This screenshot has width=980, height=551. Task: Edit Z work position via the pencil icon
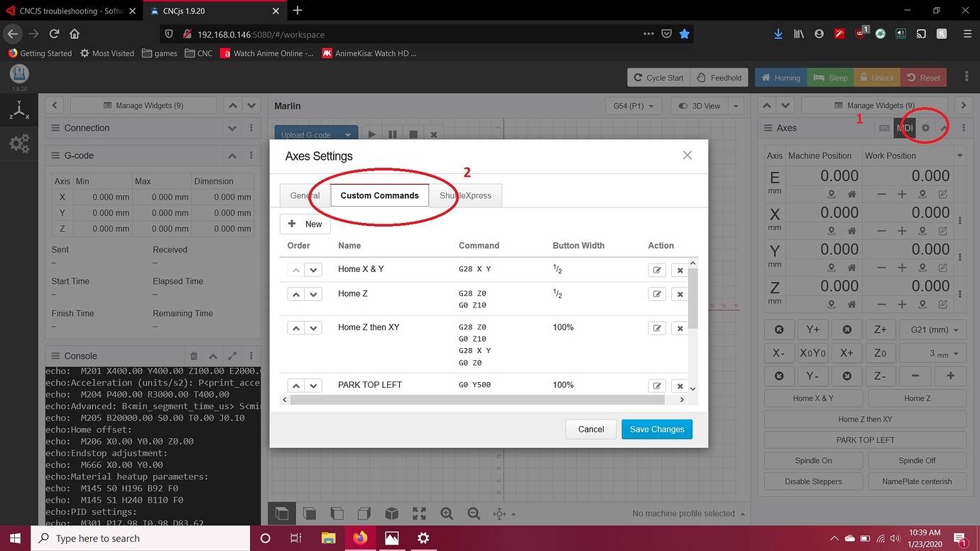944,304
